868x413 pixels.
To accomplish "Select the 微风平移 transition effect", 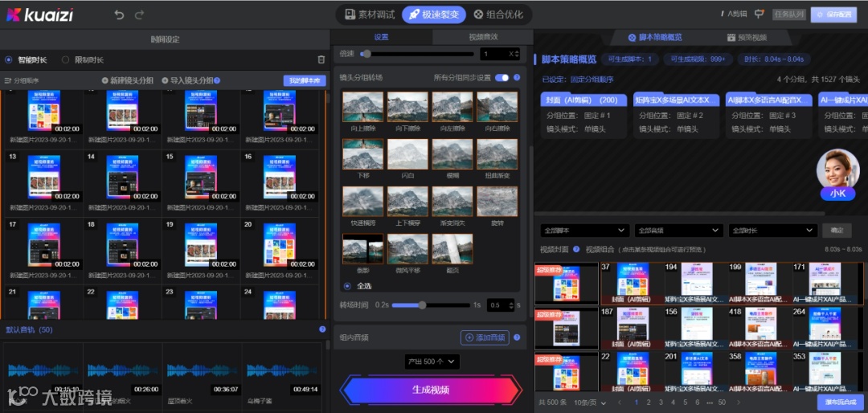I will coord(407,248).
